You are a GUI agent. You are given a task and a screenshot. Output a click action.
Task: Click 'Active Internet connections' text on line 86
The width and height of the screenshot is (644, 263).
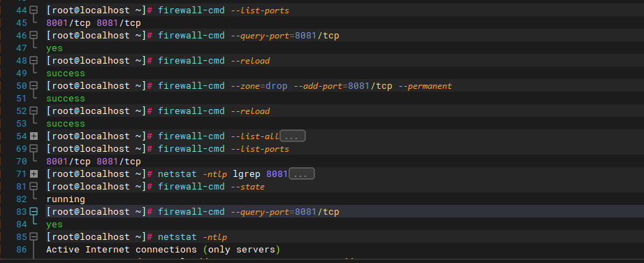click(x=121, y=250)
